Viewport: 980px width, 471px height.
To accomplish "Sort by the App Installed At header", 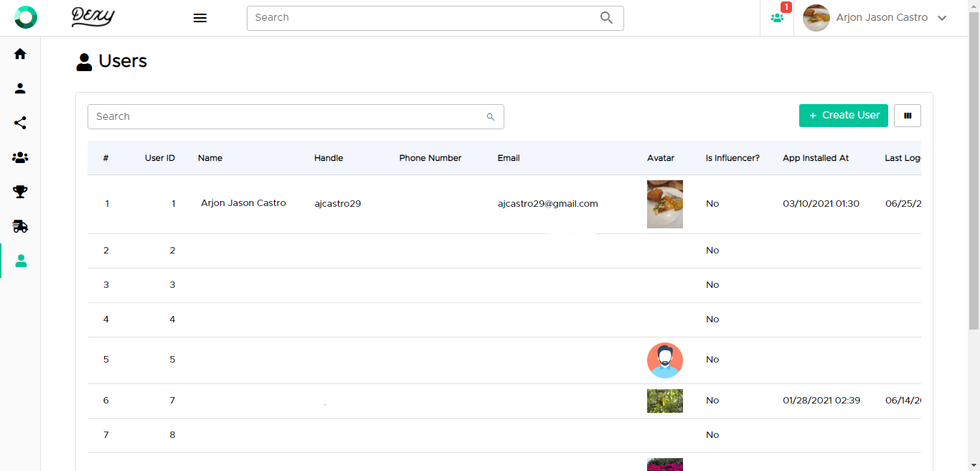I will tap(816, 158).
